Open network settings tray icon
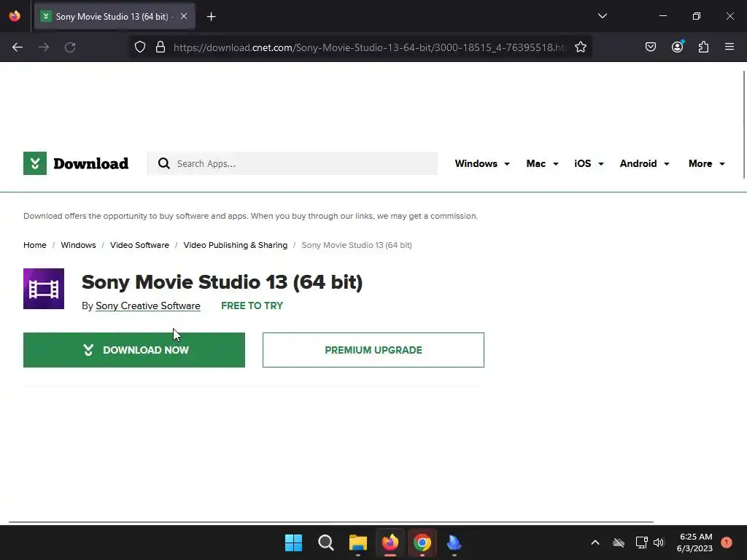747x560 pixels. click(x=641, y=542)
